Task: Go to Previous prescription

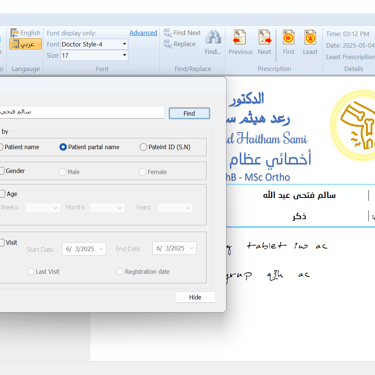Action: [x=240, y=42]
